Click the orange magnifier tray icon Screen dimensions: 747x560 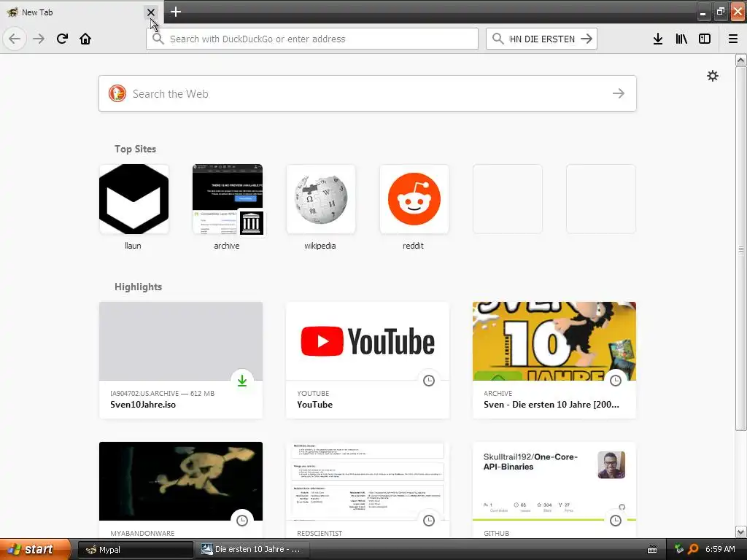(693, 550)
